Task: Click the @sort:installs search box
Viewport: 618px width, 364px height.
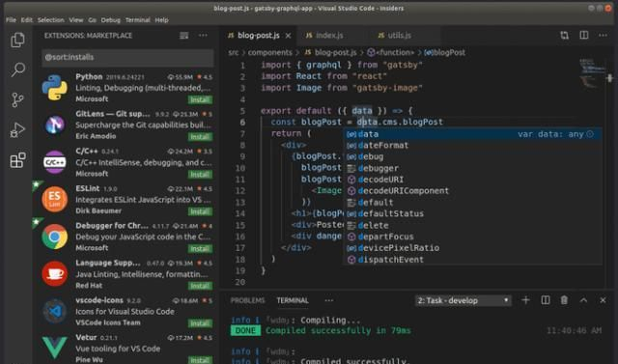Action: click(127, 58)
